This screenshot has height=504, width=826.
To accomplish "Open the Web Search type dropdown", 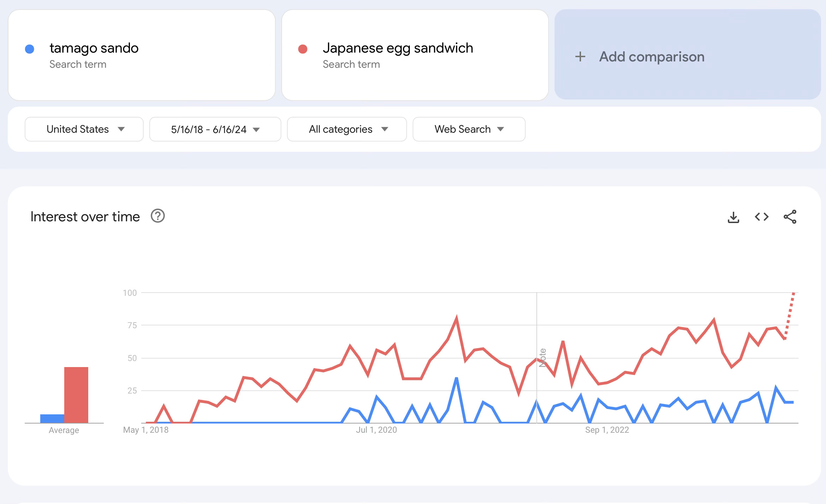I will 469,129.
